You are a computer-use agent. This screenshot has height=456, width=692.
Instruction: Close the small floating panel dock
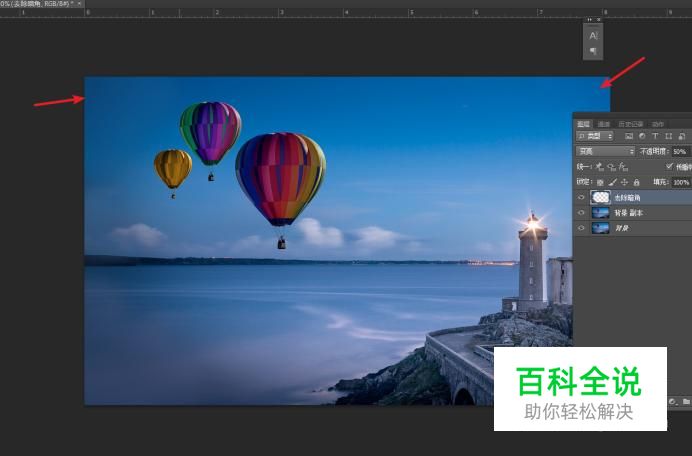click(598, 20)
